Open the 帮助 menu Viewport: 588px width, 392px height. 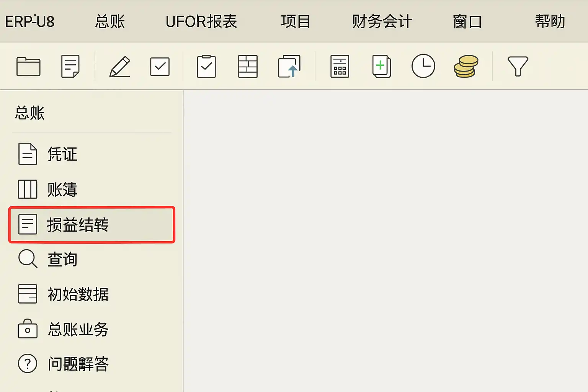550,21
